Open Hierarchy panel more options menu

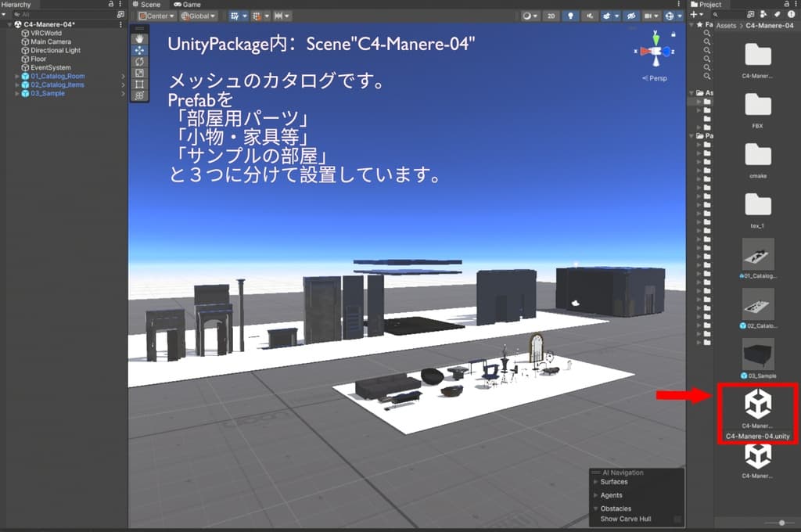[120, 4]
